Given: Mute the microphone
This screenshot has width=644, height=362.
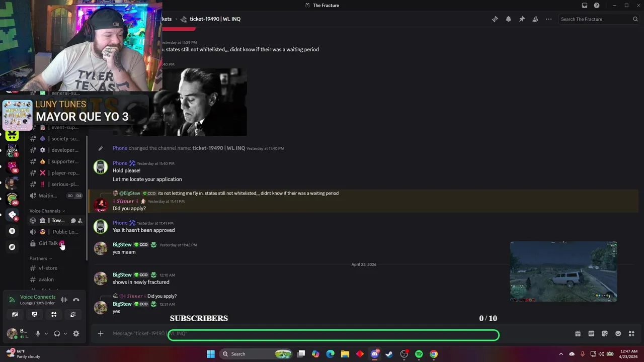Looking at the screenshot, I should click(x=38, y=333).
